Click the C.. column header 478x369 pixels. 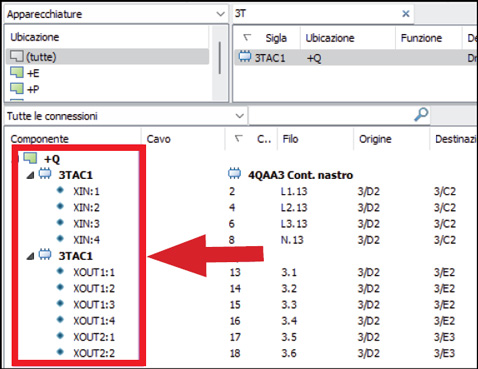tap(264, 139)
